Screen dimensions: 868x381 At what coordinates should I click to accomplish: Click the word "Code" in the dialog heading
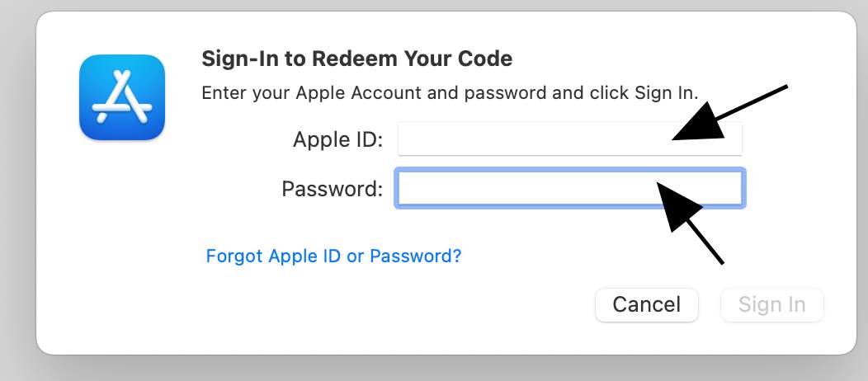click(x=488, y=59)
